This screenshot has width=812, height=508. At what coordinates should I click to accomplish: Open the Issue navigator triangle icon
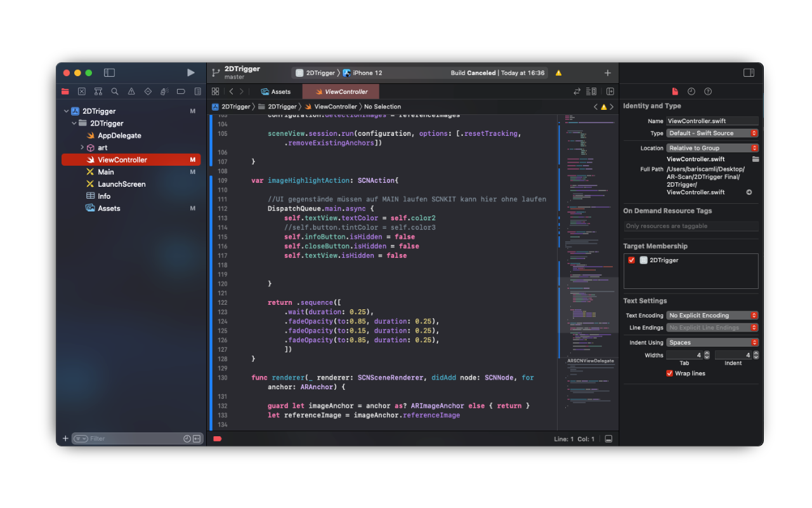[131, 91]
